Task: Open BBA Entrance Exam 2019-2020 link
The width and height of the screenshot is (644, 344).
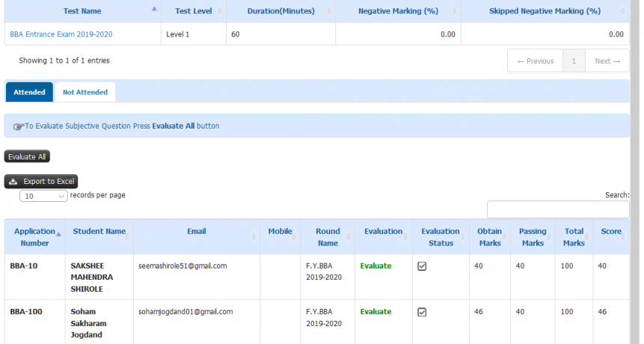Action: click(61, 34)
